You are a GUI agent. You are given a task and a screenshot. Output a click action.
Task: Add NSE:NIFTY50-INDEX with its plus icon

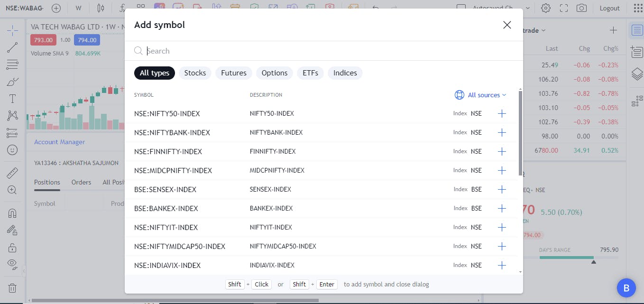pos(502,113)
